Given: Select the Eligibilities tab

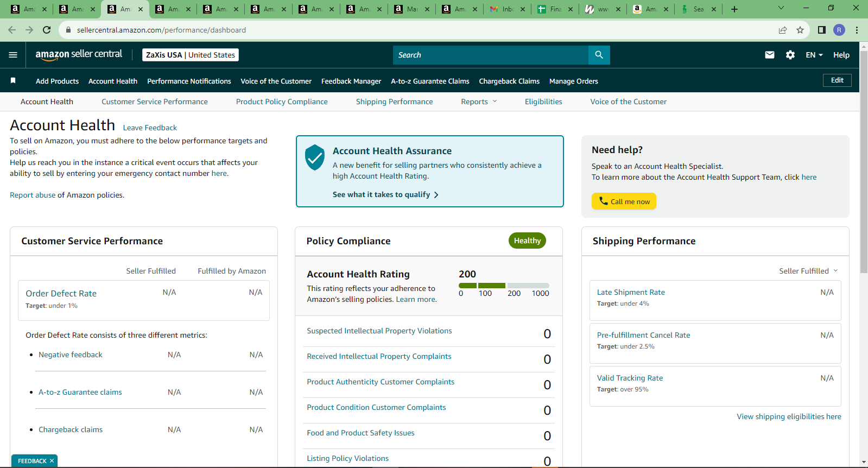Looking at the screenshot, I should point(543,102).
